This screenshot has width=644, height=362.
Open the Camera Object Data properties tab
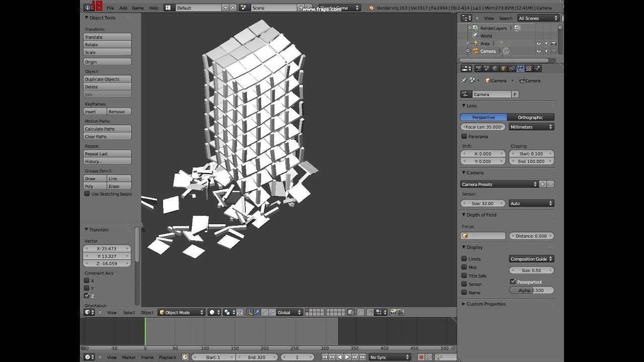coord(520,68)
